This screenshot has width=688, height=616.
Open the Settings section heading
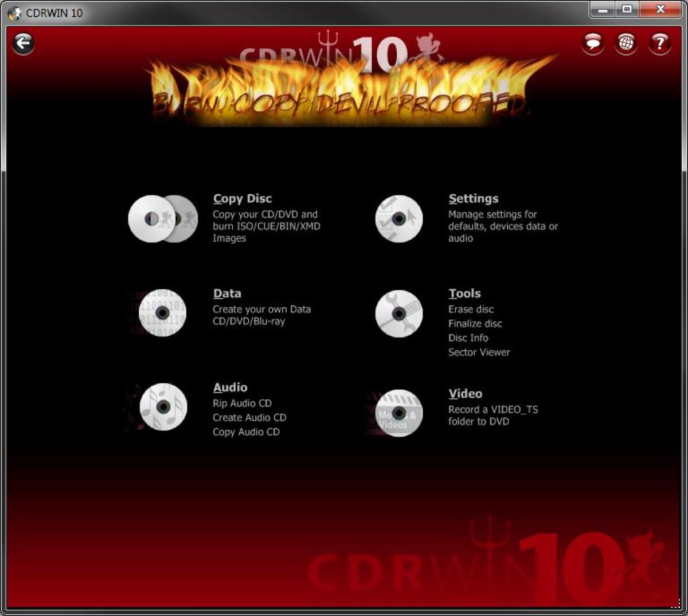[474, 198]
